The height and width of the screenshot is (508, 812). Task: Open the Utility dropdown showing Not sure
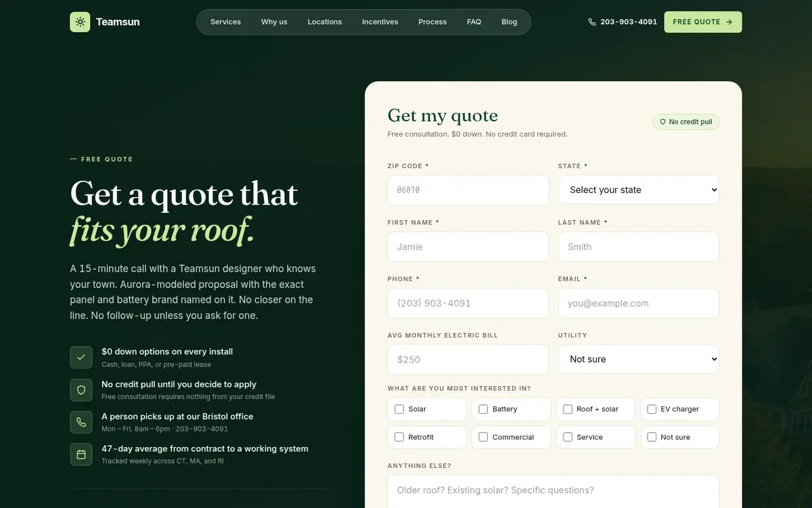[x=639, y=359]
